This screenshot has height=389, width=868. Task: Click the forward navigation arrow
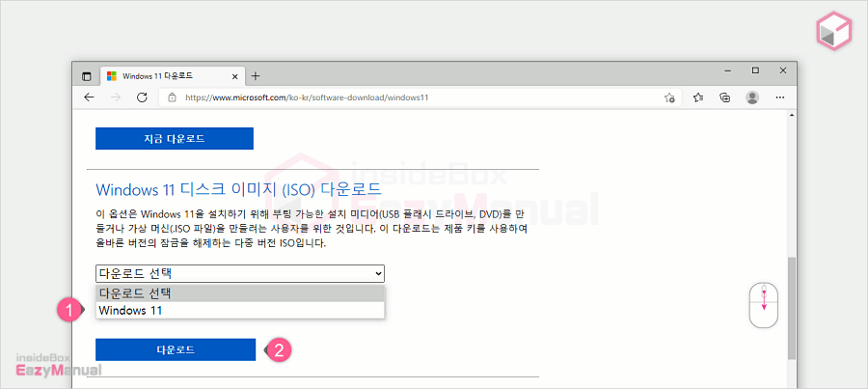point(116,97)
